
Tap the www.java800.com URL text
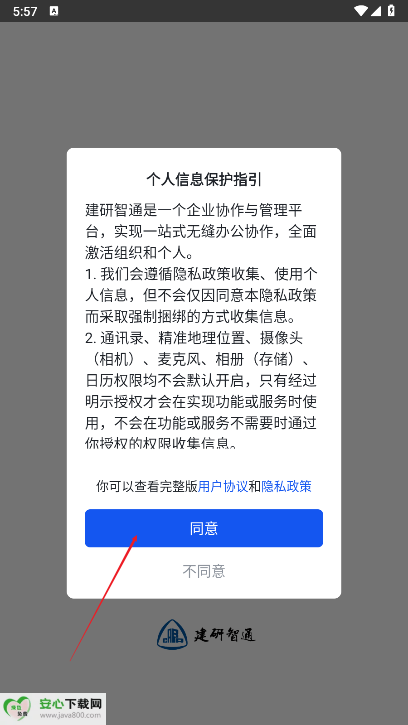pos(70,715)
